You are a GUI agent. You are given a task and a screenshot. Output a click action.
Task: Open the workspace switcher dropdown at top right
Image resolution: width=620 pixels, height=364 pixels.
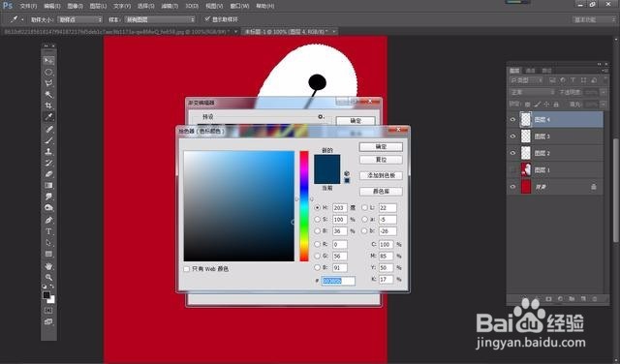(594, 19)
